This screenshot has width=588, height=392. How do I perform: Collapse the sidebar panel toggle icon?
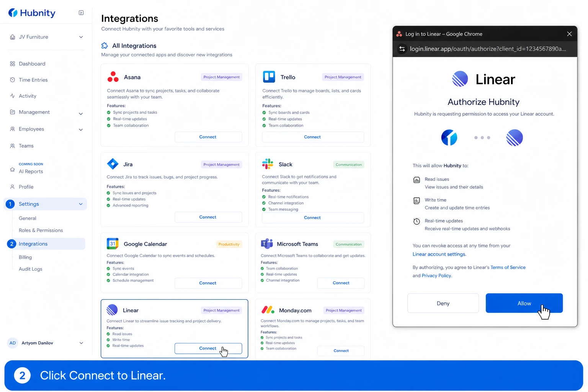(81, 13)
